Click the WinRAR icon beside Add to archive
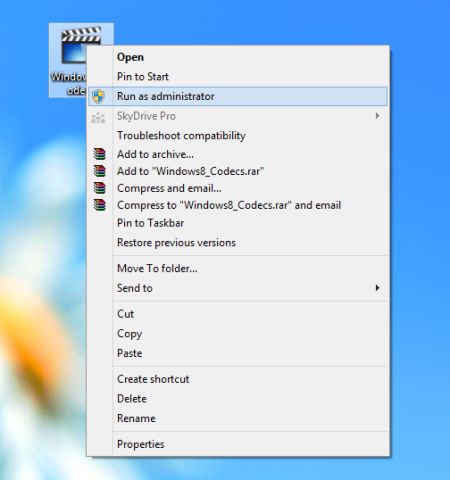450x480 pixels. click(x=99, y=154)
